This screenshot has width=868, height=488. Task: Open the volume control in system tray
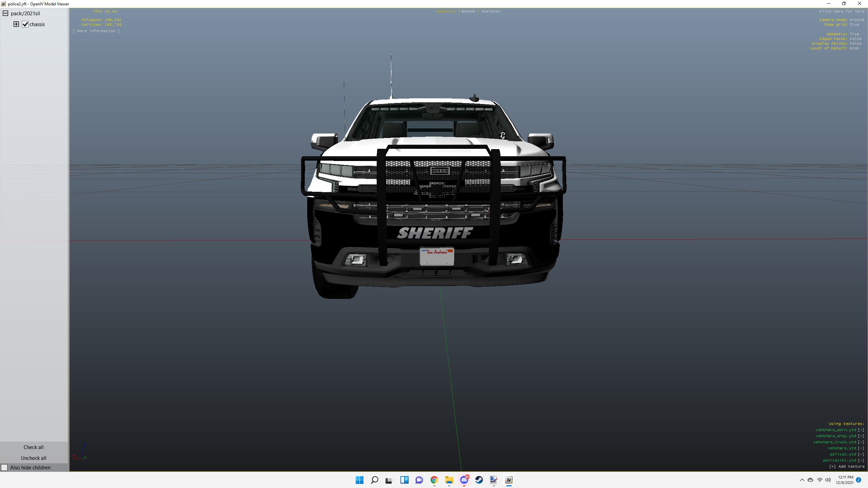pyautogui.click(x=828, y=480)
